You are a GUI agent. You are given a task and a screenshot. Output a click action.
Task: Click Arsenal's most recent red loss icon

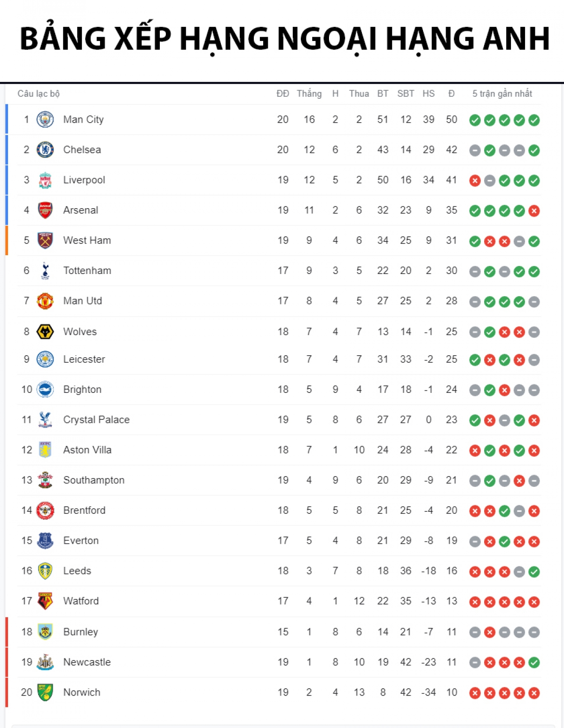click(x=534, y=211)
